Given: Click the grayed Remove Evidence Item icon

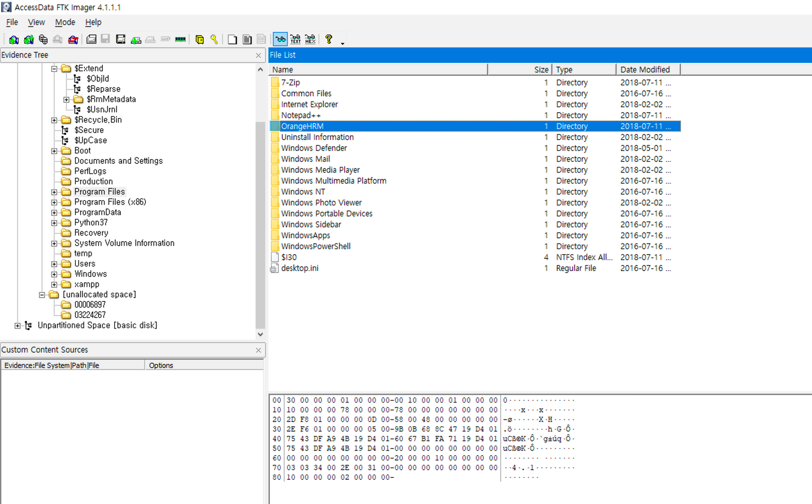Looking at the screenshot, I should [58, 40].
